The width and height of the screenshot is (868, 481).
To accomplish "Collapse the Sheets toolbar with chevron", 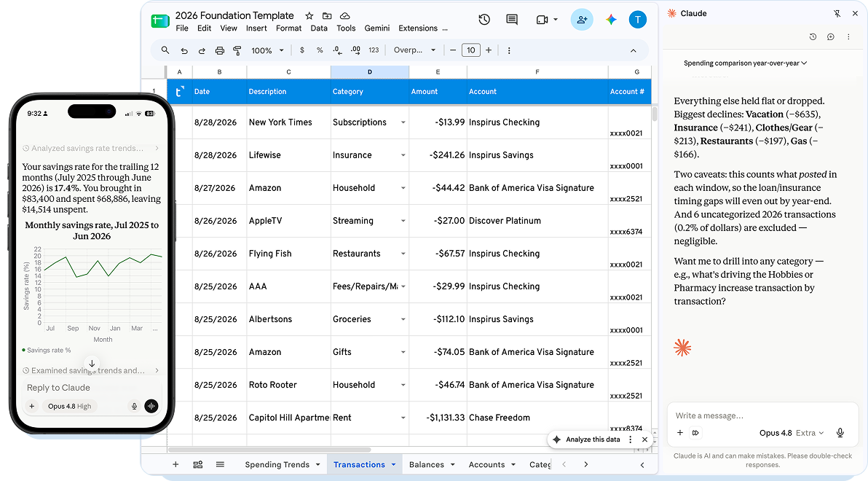I will click(634, 50).
